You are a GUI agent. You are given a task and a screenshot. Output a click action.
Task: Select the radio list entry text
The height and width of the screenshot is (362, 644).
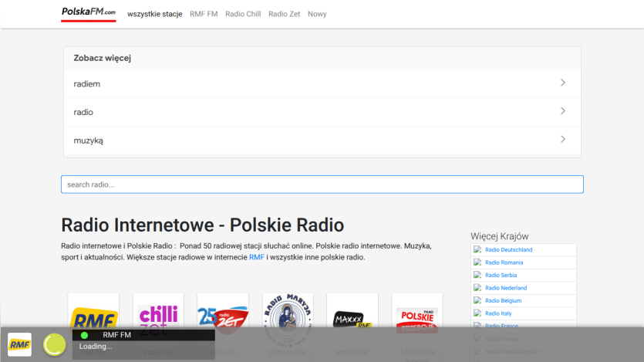[83, 112]
